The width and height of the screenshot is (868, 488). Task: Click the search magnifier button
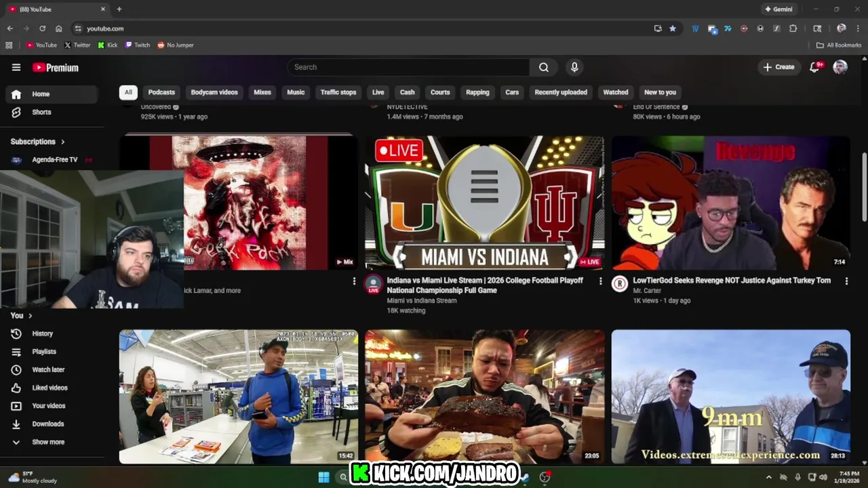[x=544, y=67]
